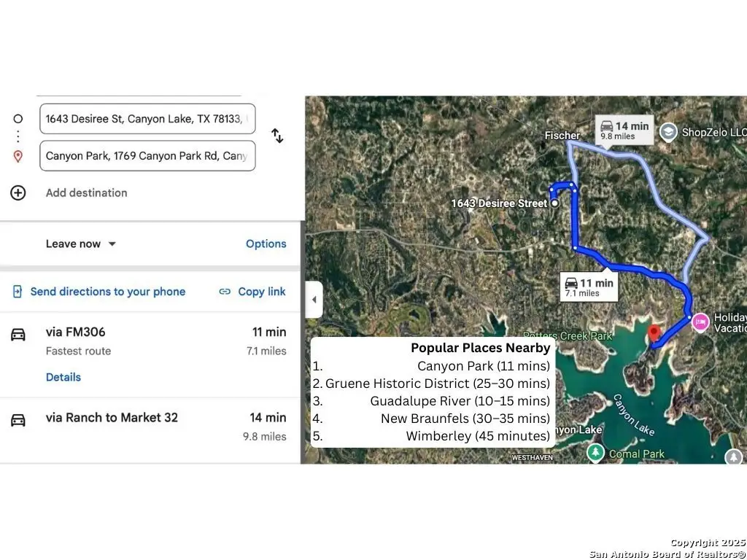Viewport: 747px width, 560px height.
Task: Click the Holiday Vacation lodging marker
Action: click(x=700, y=322)
